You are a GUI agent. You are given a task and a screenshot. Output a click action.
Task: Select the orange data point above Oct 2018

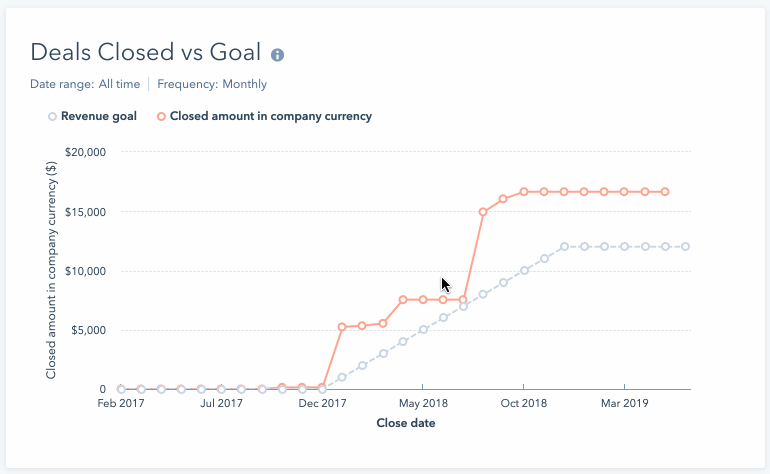(x=524, y=192)
